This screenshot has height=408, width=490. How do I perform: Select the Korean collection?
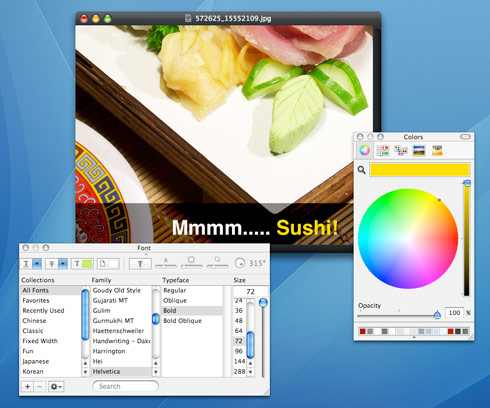51,371
